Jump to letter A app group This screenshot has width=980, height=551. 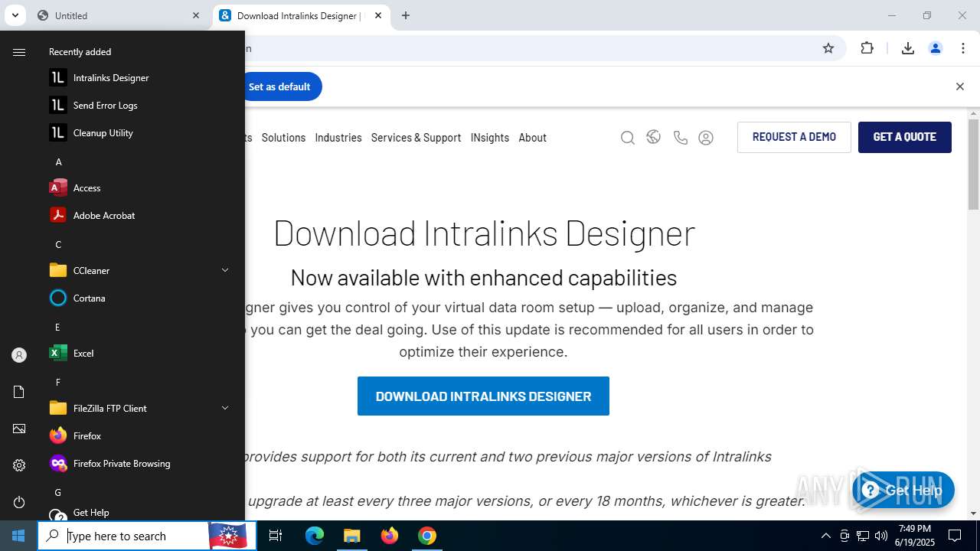[58, 161]
